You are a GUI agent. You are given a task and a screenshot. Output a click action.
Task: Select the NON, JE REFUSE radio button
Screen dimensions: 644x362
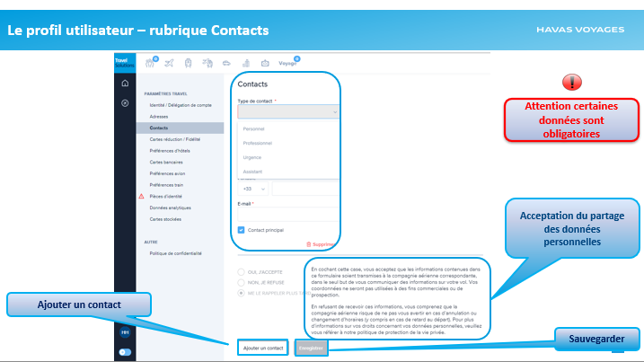point(241,281)
